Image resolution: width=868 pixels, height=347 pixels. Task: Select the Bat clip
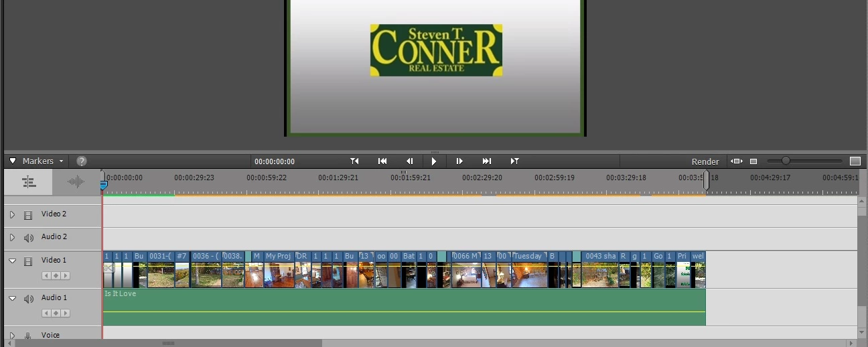point(409,270)
